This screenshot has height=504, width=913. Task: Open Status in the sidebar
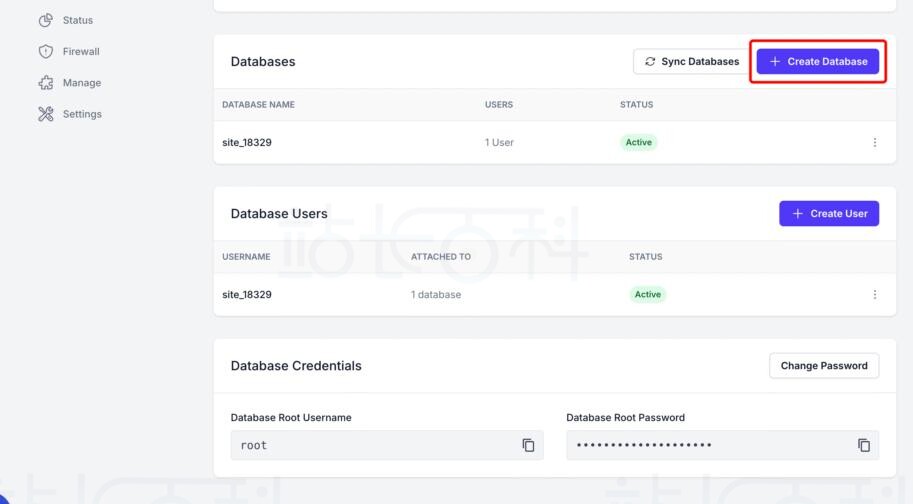click(77, 20)
